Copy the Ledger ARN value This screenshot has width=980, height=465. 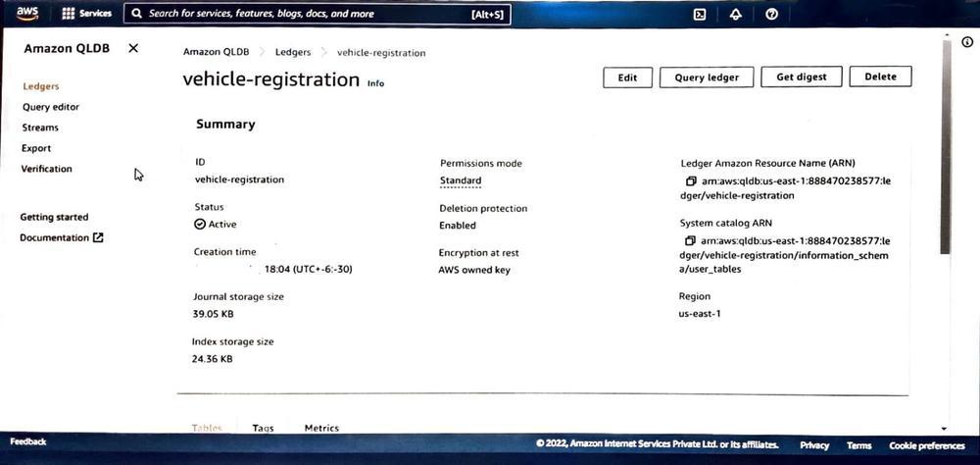(691, 181)
